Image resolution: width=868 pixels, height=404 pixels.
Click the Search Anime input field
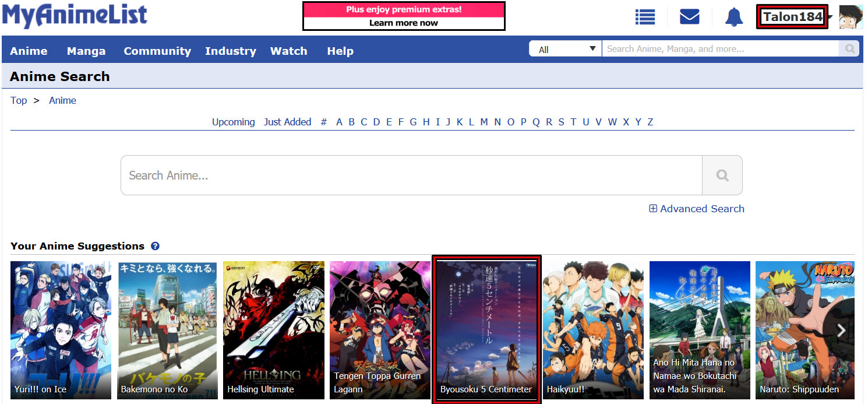(411, 175)
